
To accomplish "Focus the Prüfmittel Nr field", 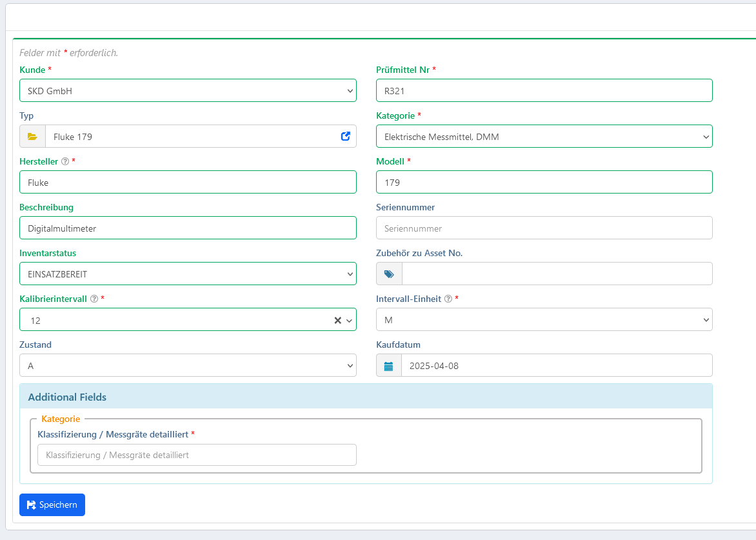I will point(544,91).
